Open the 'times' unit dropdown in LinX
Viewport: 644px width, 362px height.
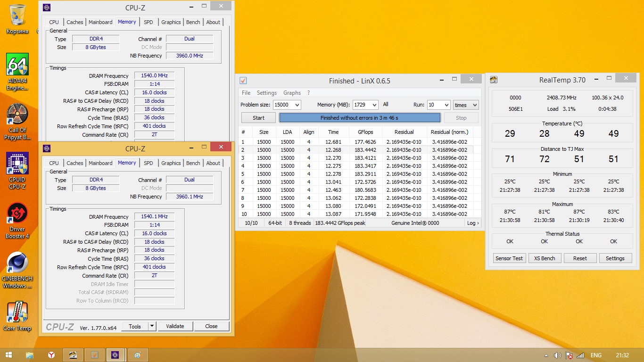click(466, 105)
